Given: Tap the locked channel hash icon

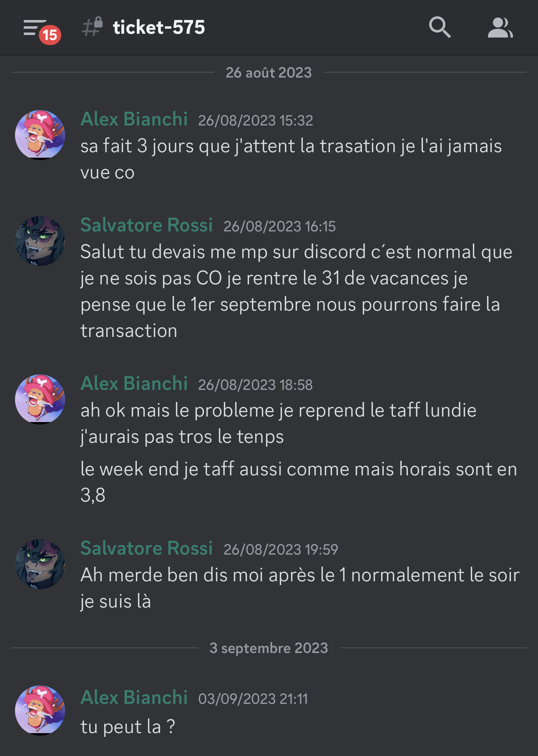Looking at the screenshot, I should (x=93, y=27).
